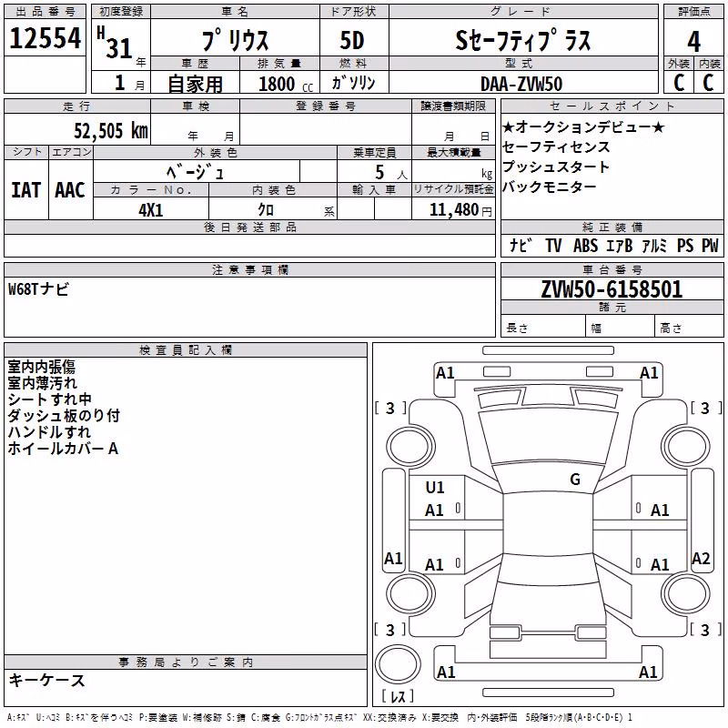Click the ABS equipment label
The height and width of the screenshot is (728, 728).
point(585,245)
